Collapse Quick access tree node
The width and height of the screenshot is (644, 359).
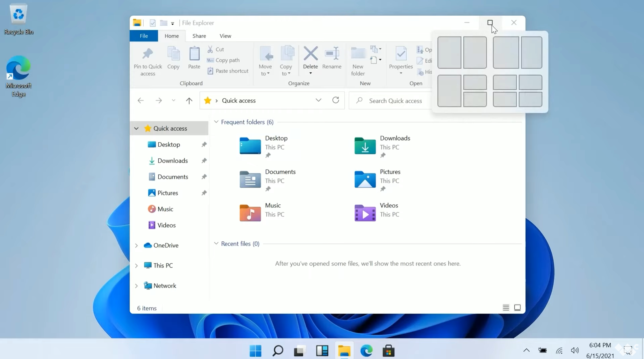pos(136,128)
